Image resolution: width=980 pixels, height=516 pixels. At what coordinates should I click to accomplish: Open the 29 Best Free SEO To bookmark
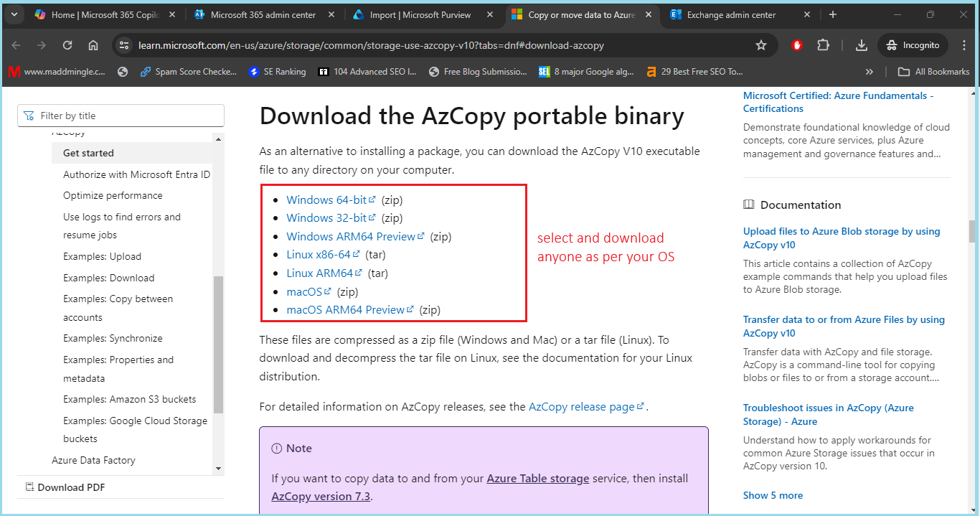coord(694,72)
